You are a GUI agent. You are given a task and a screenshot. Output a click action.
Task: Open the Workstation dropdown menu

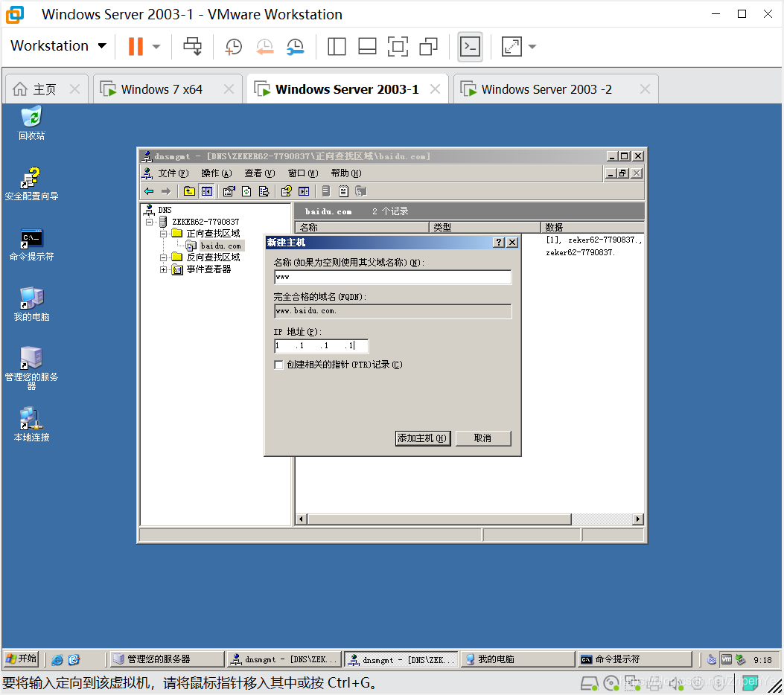pyautogui.click(x=59, y=46)
